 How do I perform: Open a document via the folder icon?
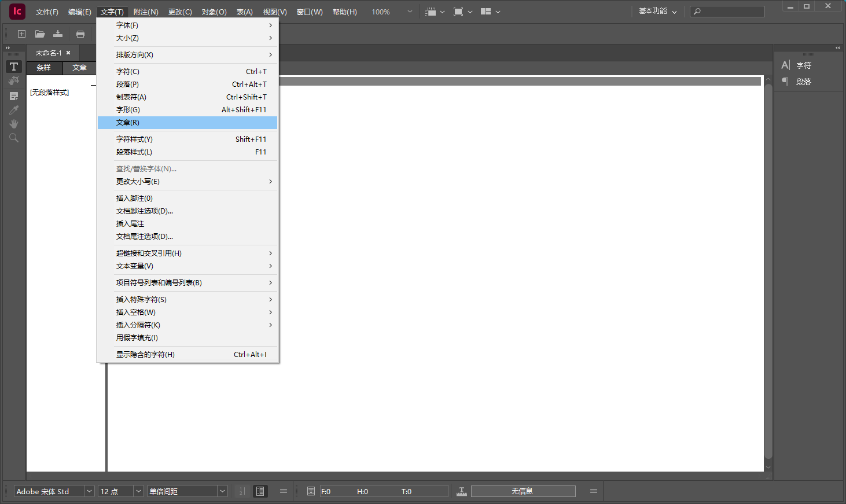[39, 34]
